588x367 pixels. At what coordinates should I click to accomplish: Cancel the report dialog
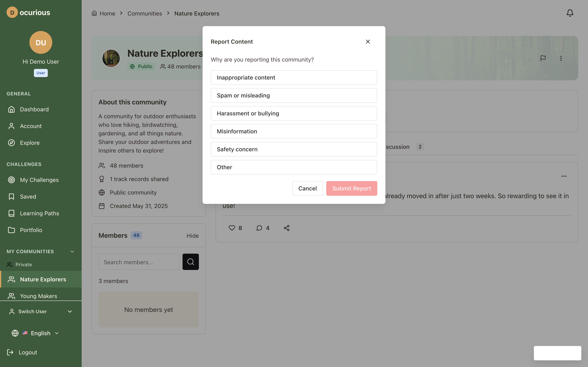tap(307, 188)
